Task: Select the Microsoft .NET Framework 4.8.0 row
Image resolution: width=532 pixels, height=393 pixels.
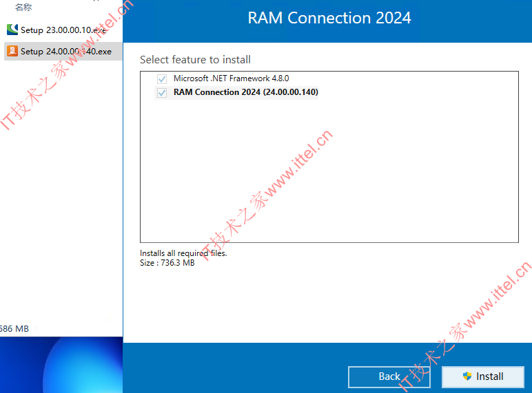Action: point(231,78)
